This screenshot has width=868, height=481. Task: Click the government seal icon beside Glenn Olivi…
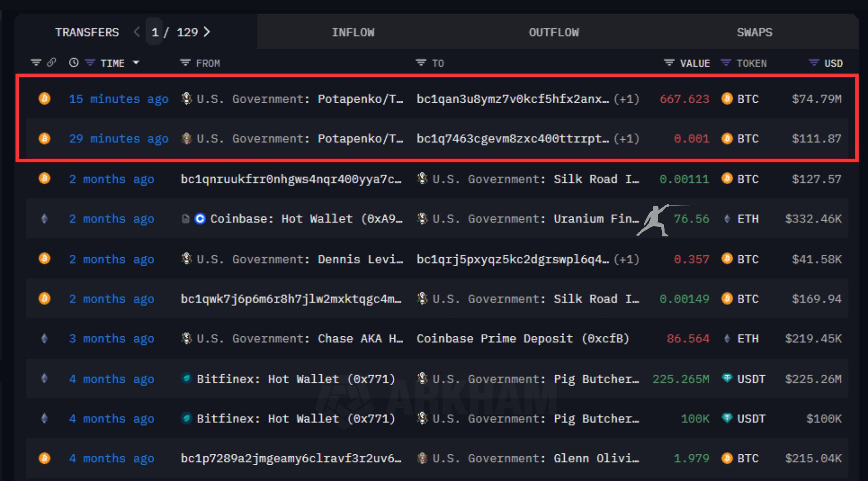click(x=422, y=458)
